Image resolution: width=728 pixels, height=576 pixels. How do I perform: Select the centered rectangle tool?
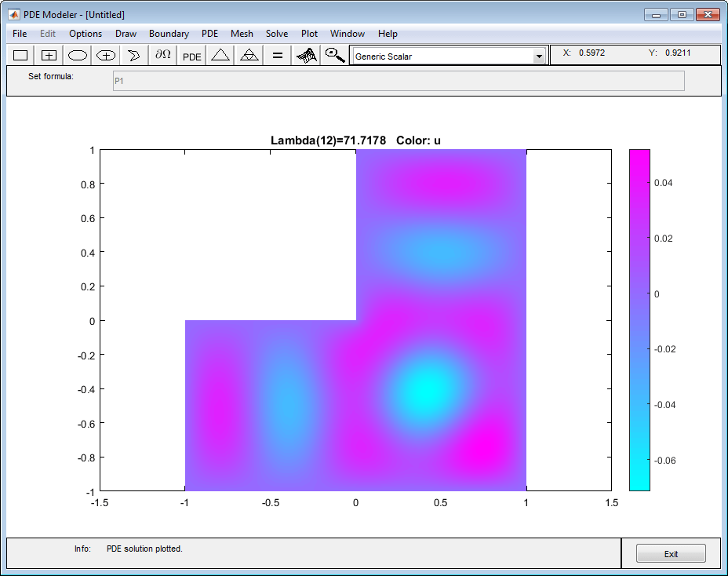49,55
